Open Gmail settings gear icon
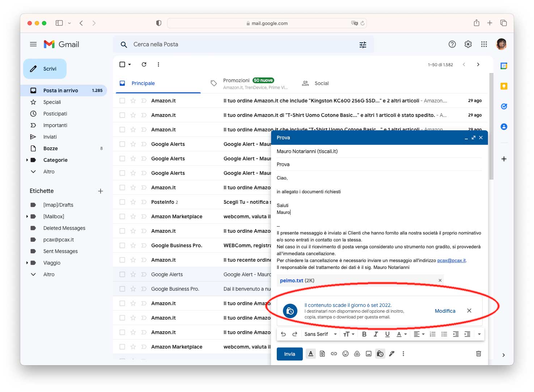This screenshot has height=392, width=534. click(x=468, y=44)
